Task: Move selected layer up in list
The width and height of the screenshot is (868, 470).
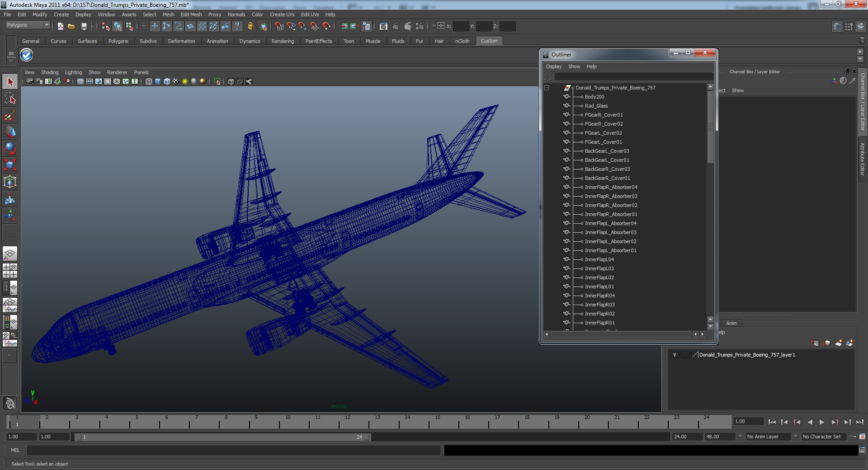Action: pos(816,343)
